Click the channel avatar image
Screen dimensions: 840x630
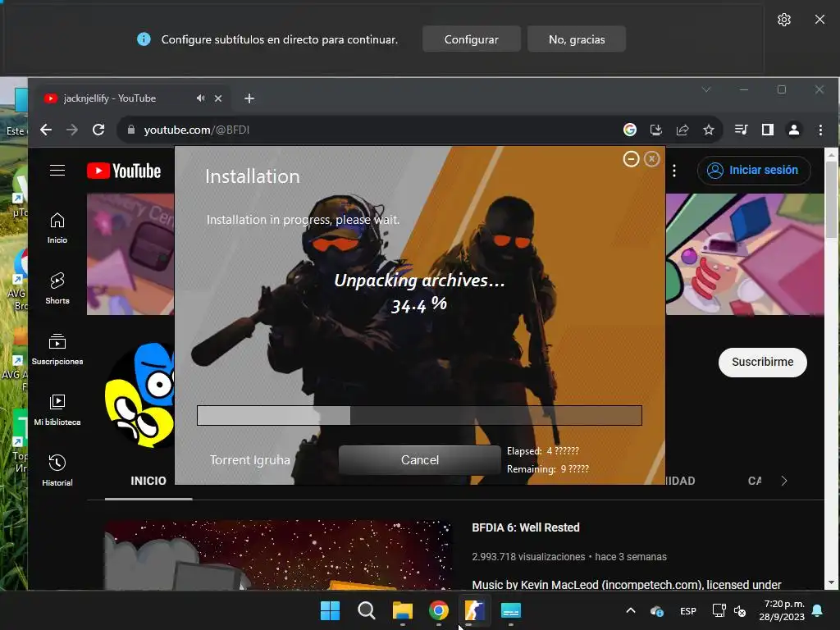(x=139, y=395)
